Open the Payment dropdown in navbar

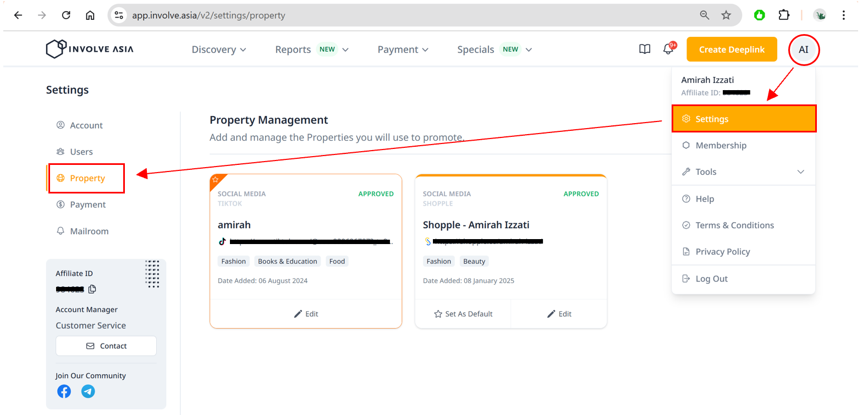(403, 49)
